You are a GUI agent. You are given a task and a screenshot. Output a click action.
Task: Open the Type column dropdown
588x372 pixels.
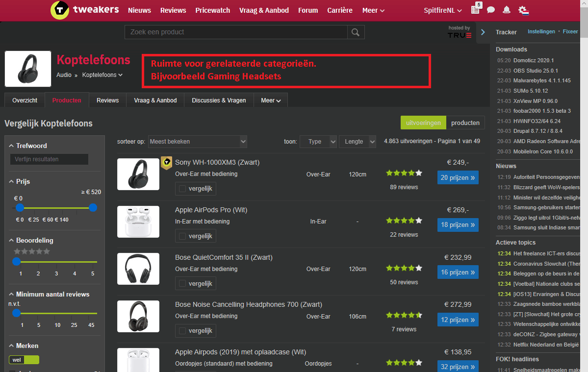(318, 142)
